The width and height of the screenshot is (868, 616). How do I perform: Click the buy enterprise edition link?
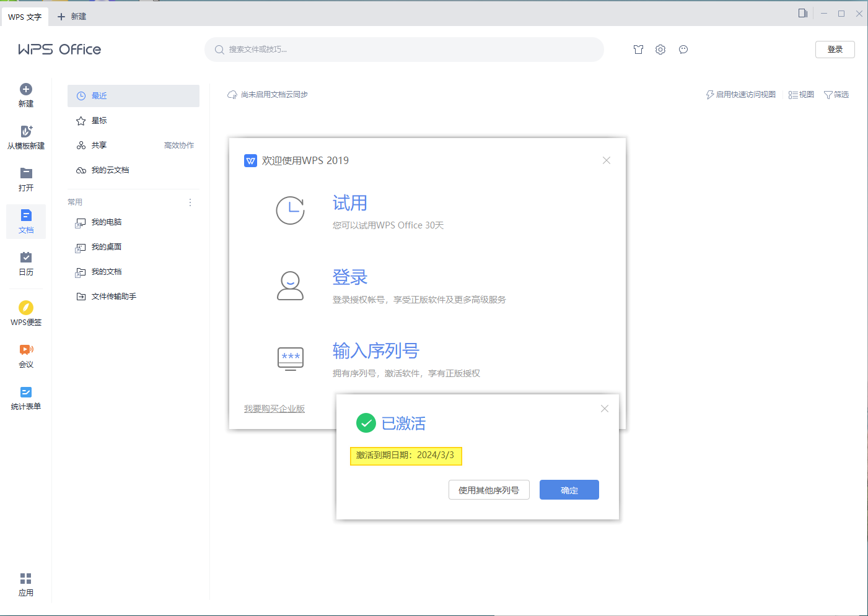click(274, 409)
